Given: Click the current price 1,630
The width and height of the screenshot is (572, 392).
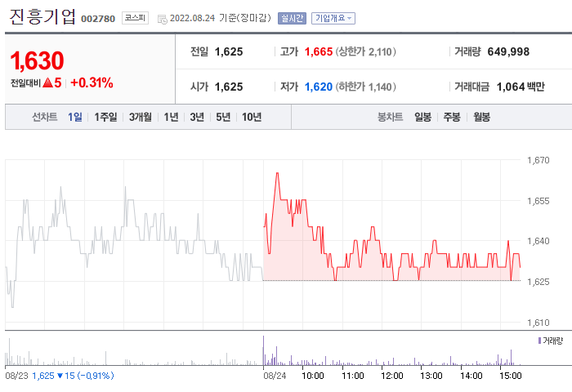Looking at the screenshot, I should click(38, 60).
